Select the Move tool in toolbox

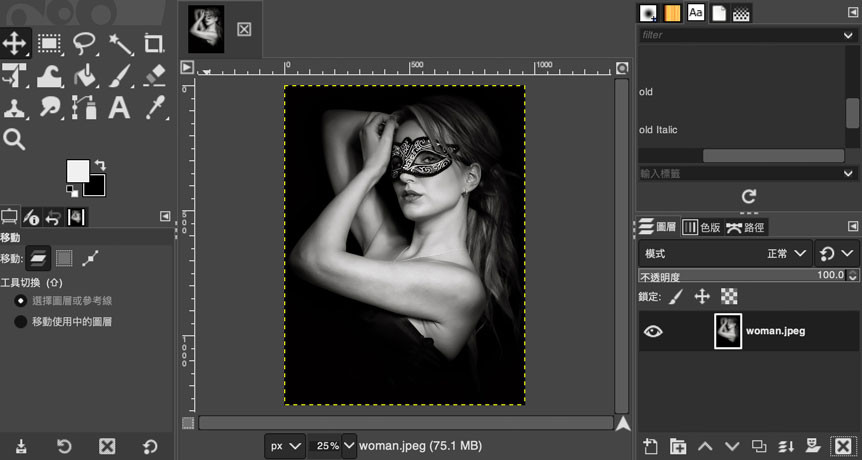[15, 43]
